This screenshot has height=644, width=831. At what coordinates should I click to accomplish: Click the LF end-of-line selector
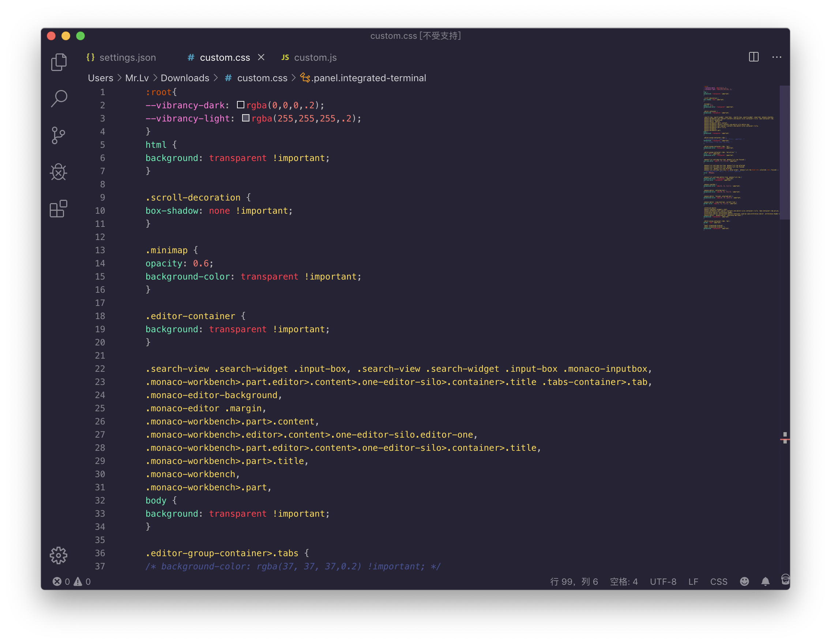(x=693, y=581)
